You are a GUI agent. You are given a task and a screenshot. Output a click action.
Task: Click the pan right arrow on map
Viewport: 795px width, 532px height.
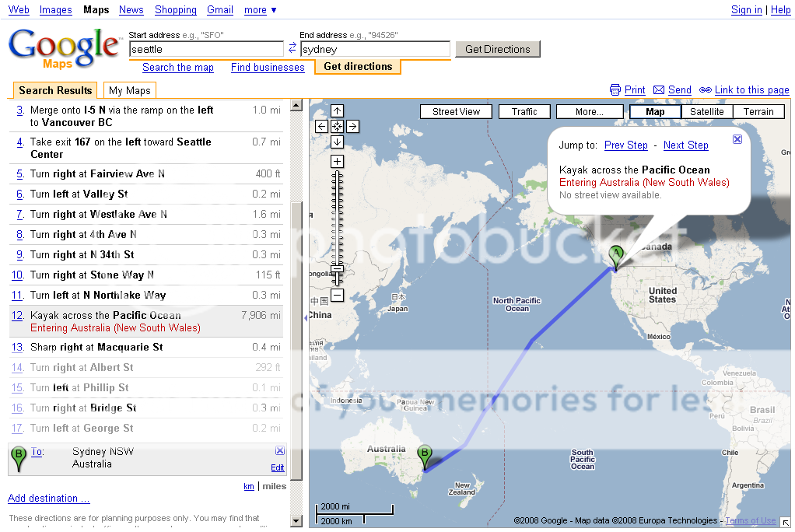[x=352, y=126]
